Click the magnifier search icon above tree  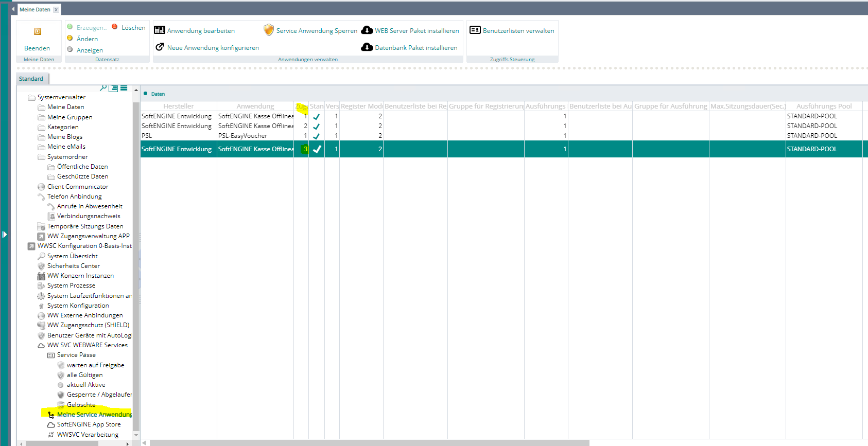103,88
